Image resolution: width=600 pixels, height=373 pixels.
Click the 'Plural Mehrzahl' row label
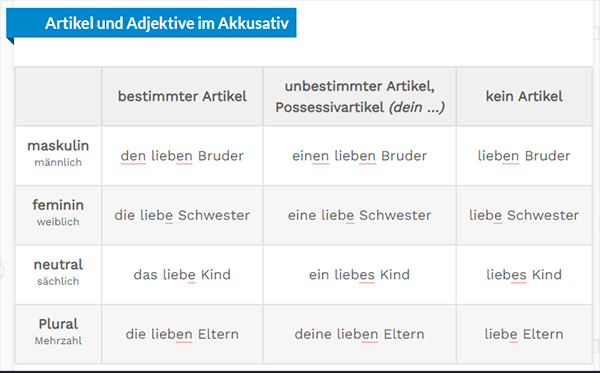point(58,334)
